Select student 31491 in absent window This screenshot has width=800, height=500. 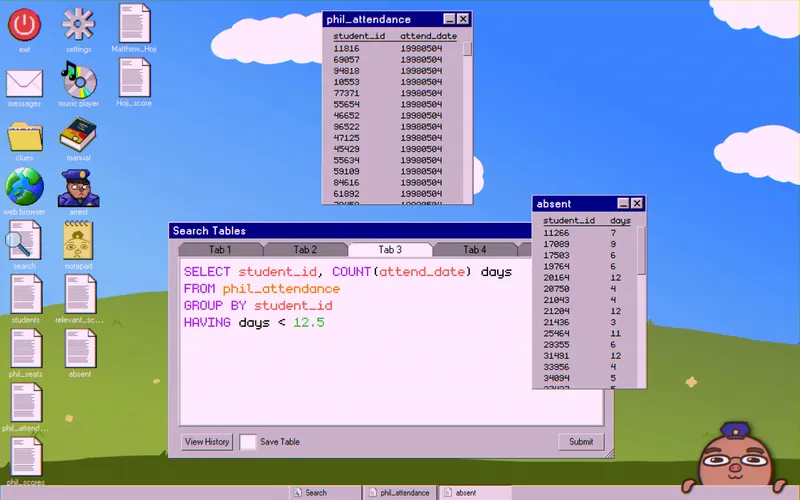click(556, 356)
